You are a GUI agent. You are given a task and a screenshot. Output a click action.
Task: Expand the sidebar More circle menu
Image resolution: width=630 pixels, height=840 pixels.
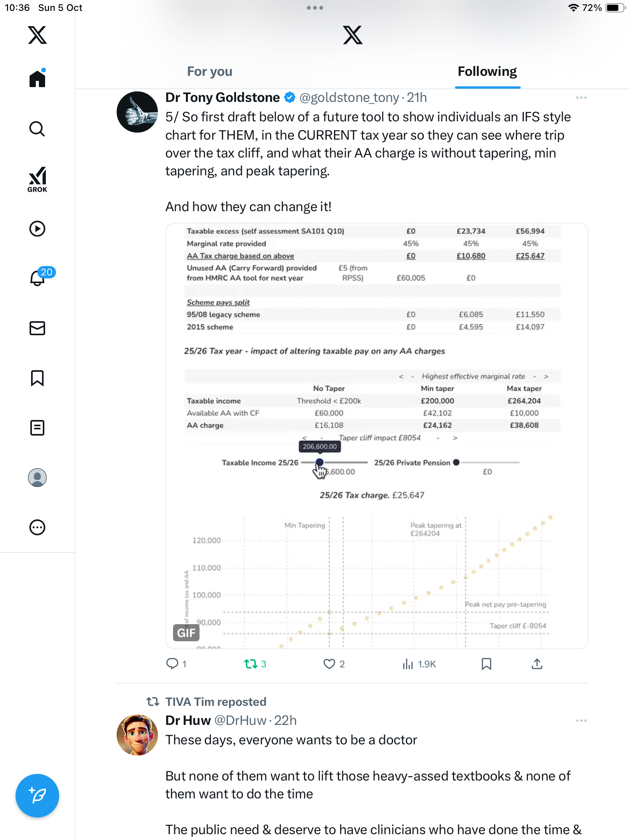[37, 527]
